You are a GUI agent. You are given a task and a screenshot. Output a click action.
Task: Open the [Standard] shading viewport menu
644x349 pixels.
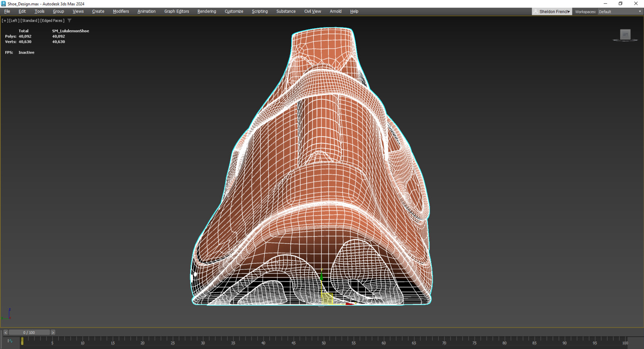[30, 21]
